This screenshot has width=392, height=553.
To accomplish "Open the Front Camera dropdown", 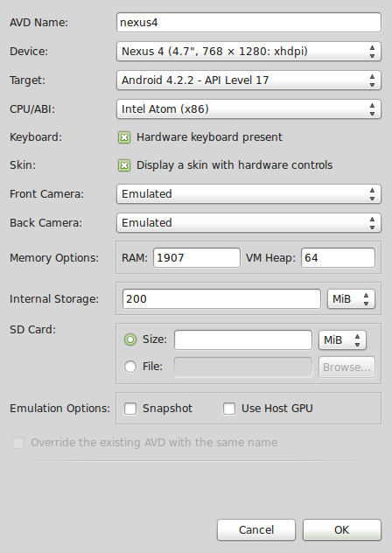I will (248, 194).
